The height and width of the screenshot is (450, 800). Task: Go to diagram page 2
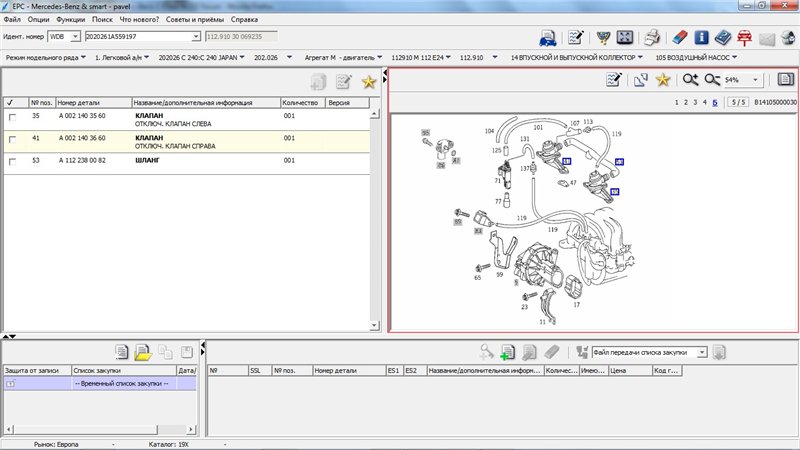[686, 103]
